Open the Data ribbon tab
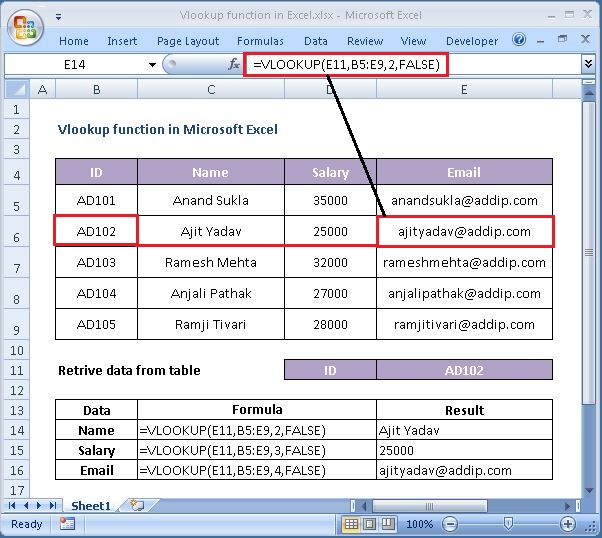This screenshot has height=538, width=602. 316,41
